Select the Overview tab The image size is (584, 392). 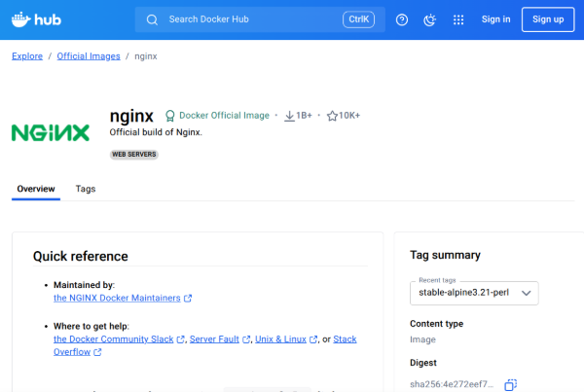click(x=36, y=189)
